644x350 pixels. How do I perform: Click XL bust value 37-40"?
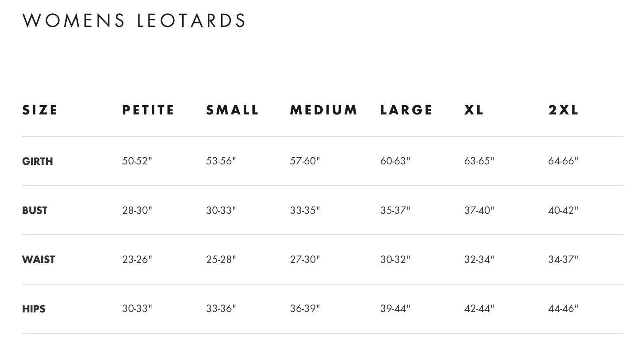click(479, 210)
